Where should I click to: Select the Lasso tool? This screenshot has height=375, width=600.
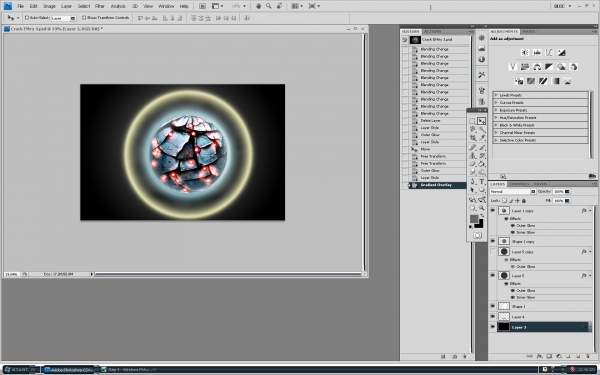pyautogui.click(x=473, y=129)
